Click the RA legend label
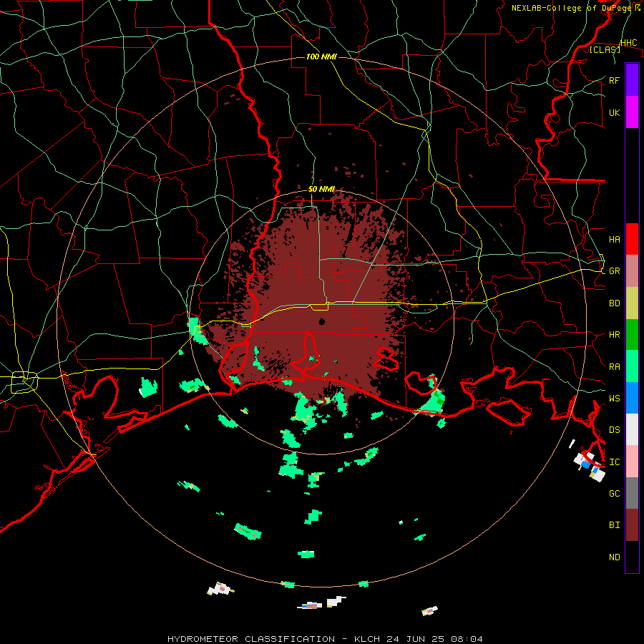The width and height of the screenshot is (644, 644). click(614, 366)
